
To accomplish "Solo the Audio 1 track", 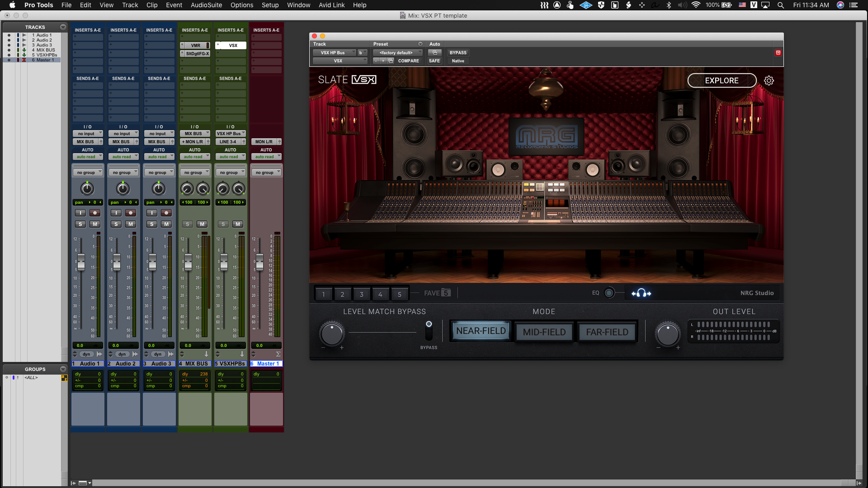I will pyautogui.click(x=80, y=224).
